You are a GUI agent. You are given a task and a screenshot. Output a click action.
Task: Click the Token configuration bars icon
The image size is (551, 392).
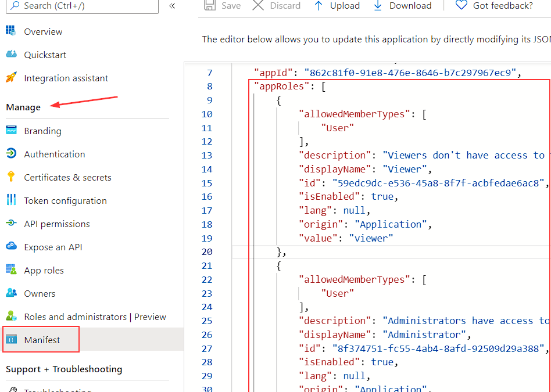[11, 200]
